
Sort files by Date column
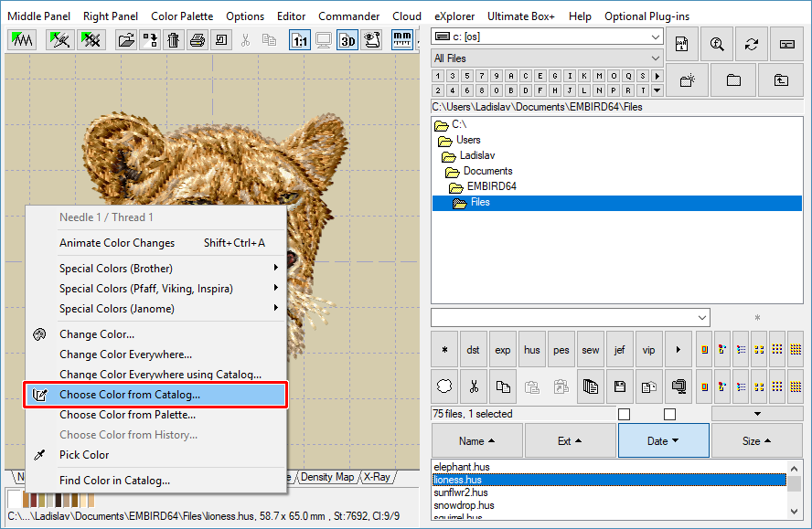pyautogui.click(x=663, y=441)
